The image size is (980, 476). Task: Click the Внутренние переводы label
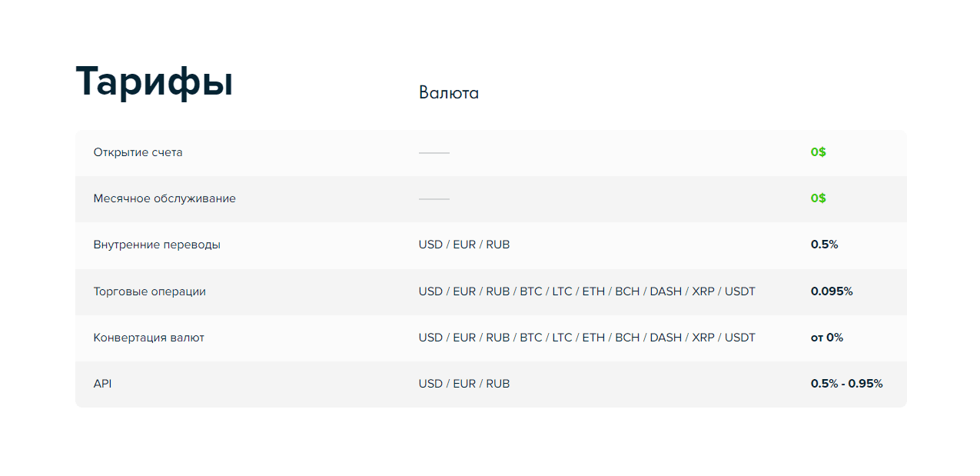(157, 245)
